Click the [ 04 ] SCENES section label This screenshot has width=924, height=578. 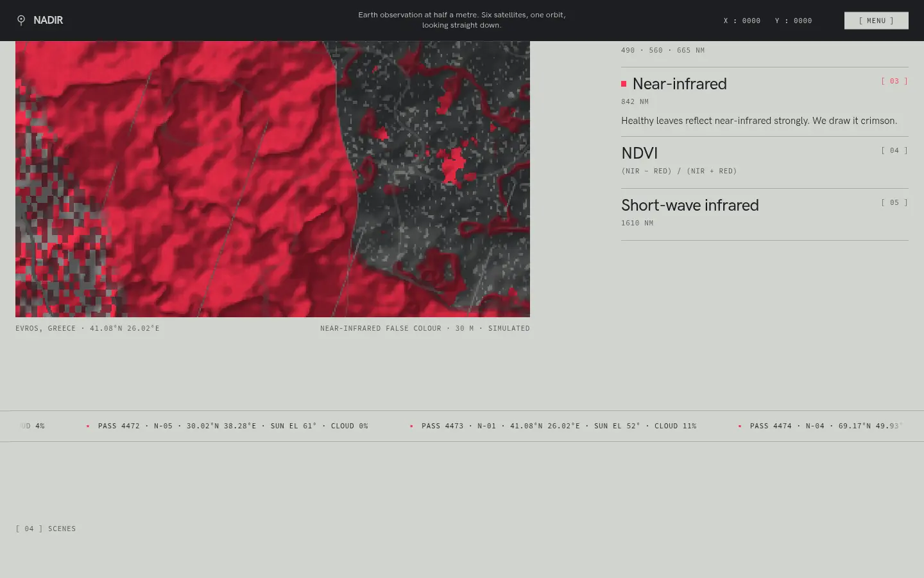(x=46, y=529)
